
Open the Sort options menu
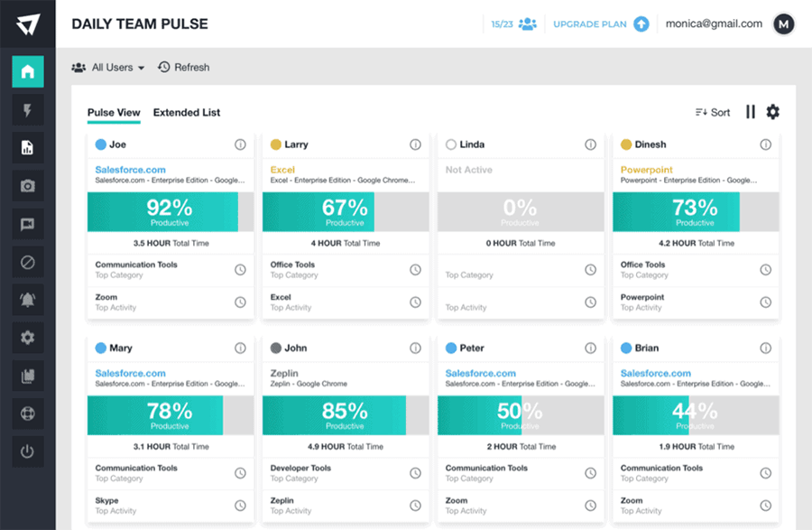pyautogui.click(x=713, y=113)
